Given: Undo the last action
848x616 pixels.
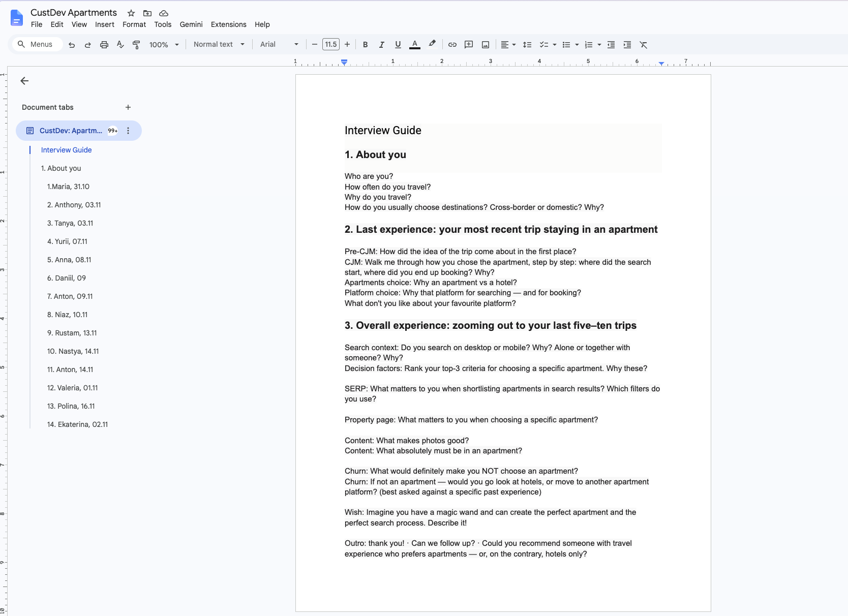Looking at the screenshot, I should pos(72,45).
